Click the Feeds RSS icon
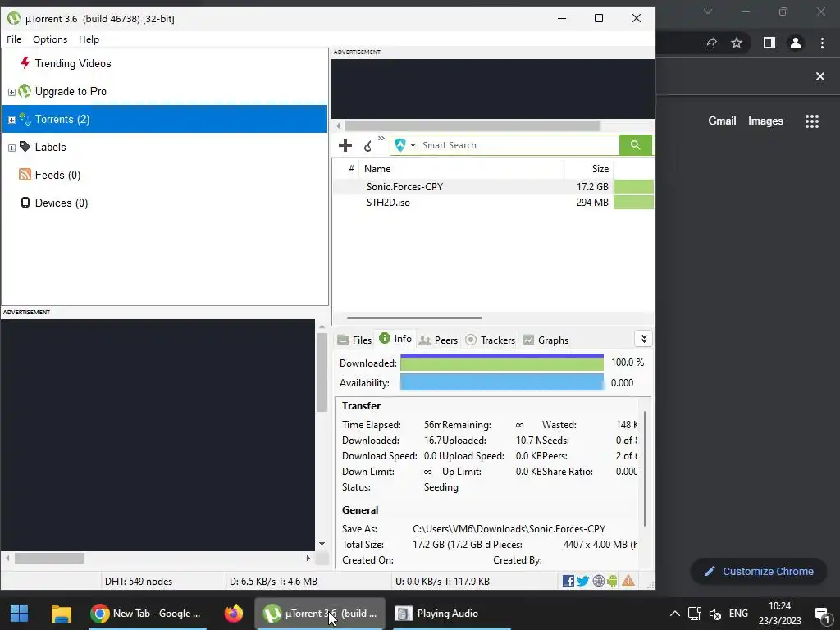This screenshot has width=840, height=630. 25,175
